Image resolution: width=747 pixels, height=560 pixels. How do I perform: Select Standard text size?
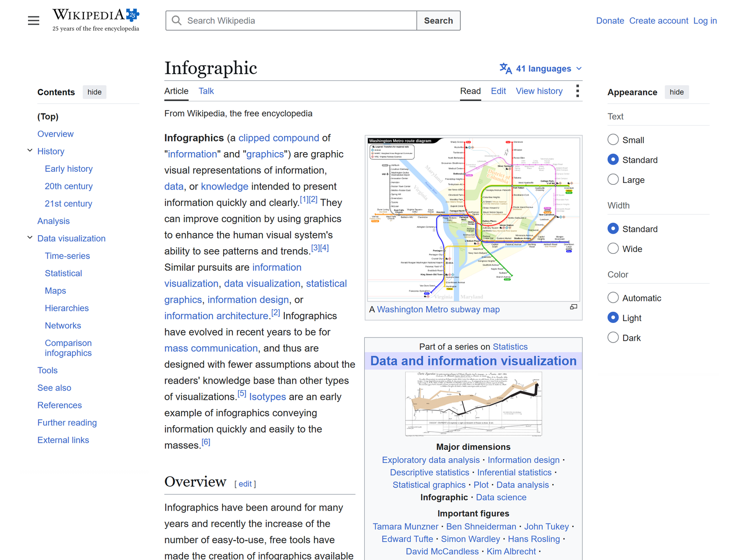[x=613, y=160]
